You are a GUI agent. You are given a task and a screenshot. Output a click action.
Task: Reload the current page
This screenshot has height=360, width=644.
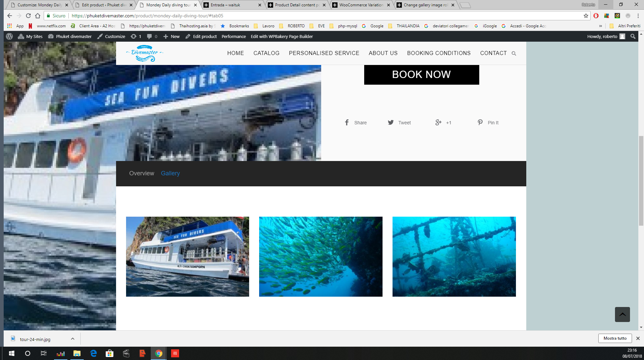[28, 16]
